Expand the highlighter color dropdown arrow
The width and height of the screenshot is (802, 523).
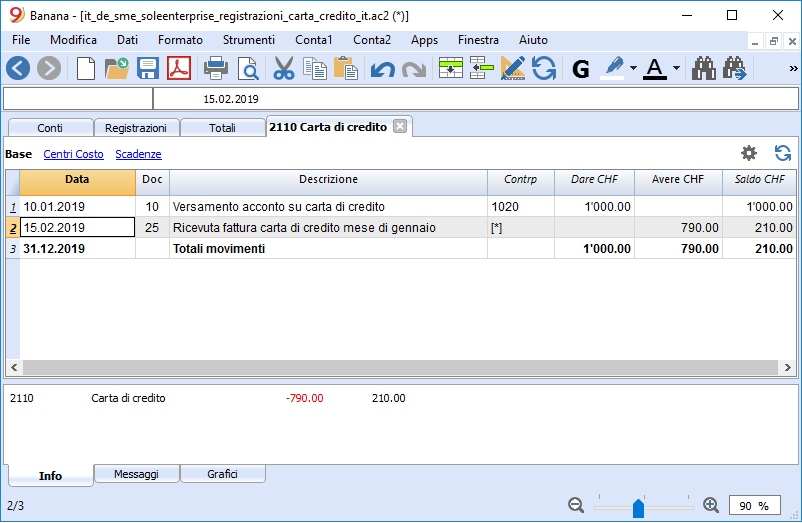633,69
